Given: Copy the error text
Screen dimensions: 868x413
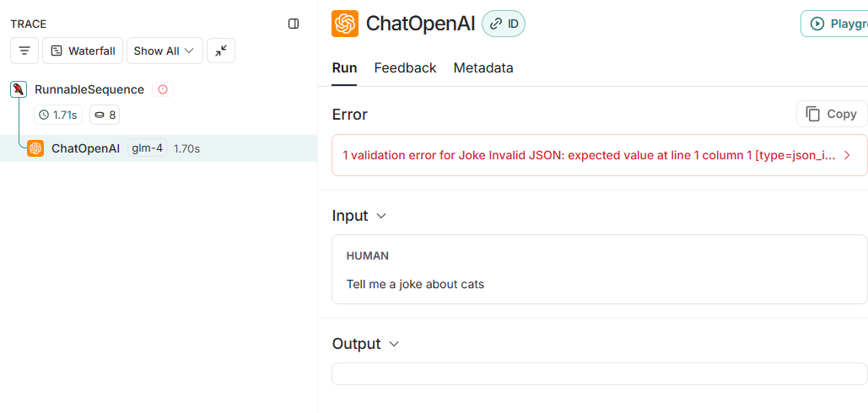Looking at the screenshot, I should pyautogui.click(x=832, y=114).
